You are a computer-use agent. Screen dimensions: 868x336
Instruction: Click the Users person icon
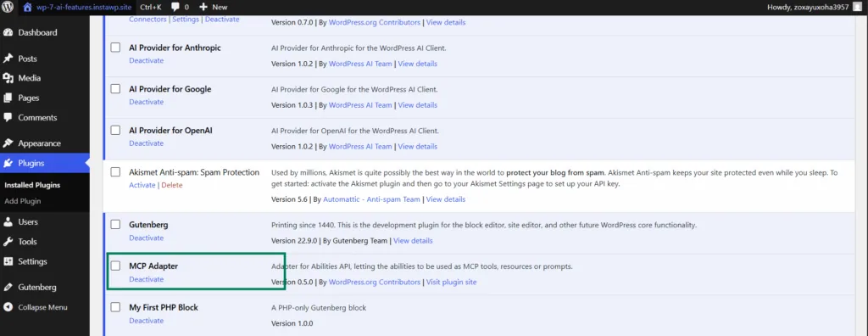tap(8, 221)
